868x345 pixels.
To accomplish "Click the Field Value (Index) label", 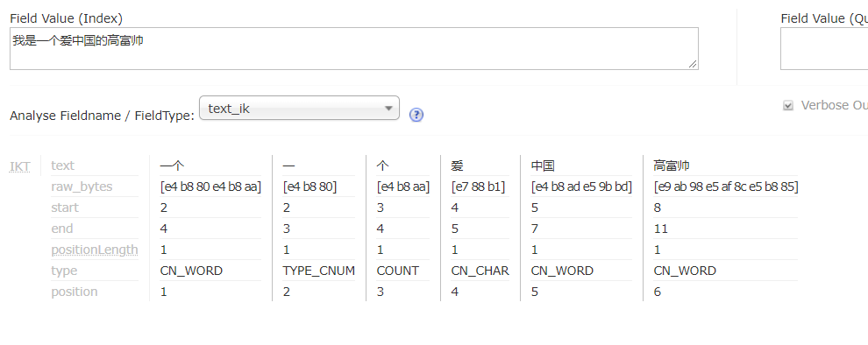I will [67, 18].
